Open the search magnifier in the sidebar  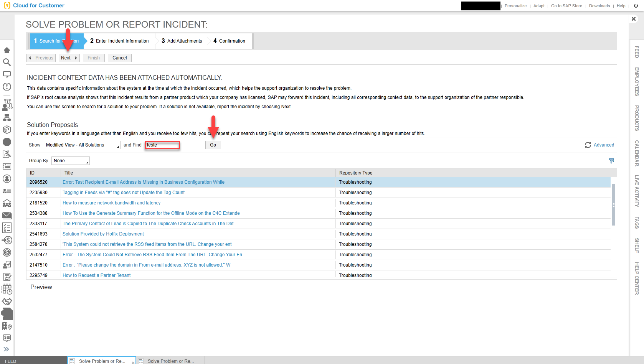(7, 62)
